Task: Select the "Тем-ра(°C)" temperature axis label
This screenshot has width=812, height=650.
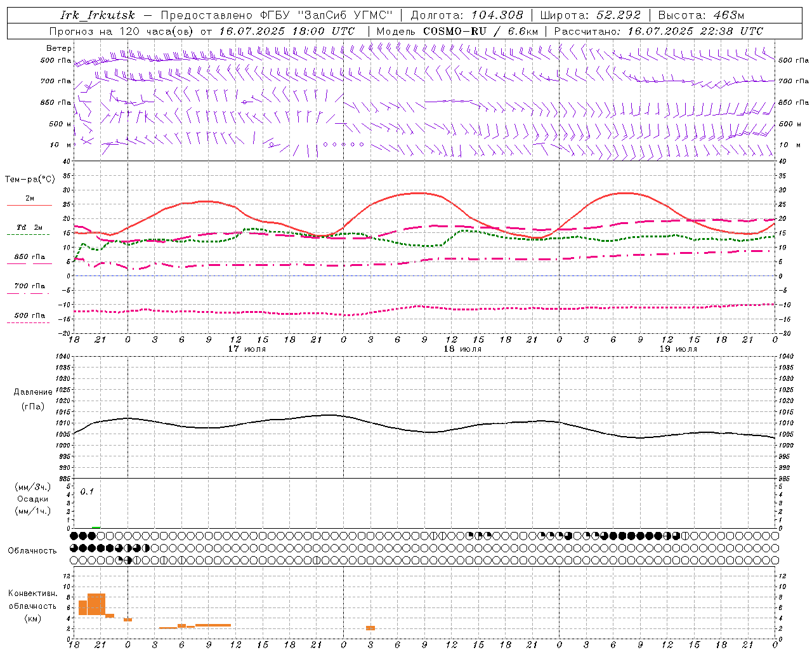Action: [x=30, y=180]
